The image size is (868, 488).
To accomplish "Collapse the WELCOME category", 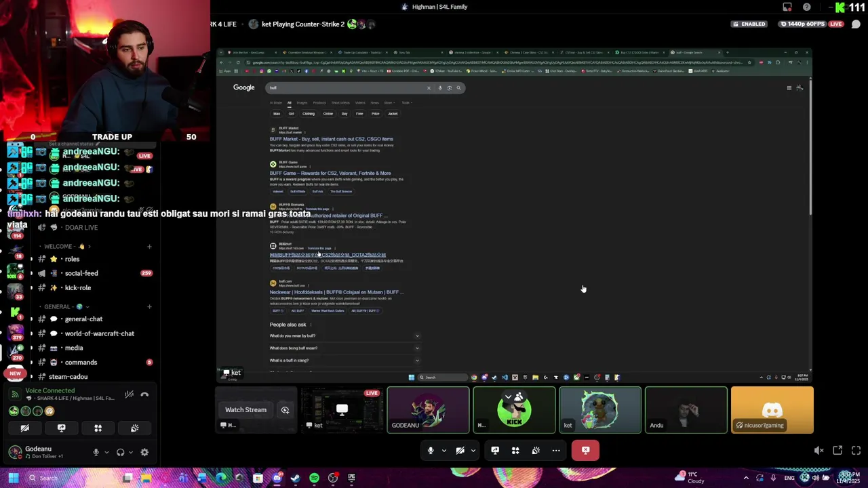I will [68, 246].
